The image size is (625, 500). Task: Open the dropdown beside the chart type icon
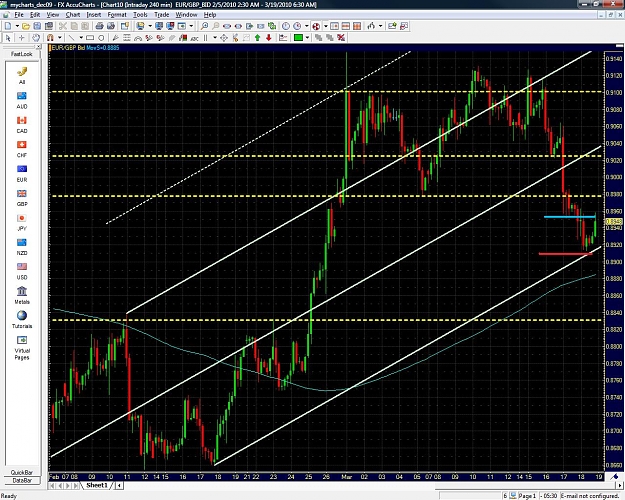click(380, 26)
